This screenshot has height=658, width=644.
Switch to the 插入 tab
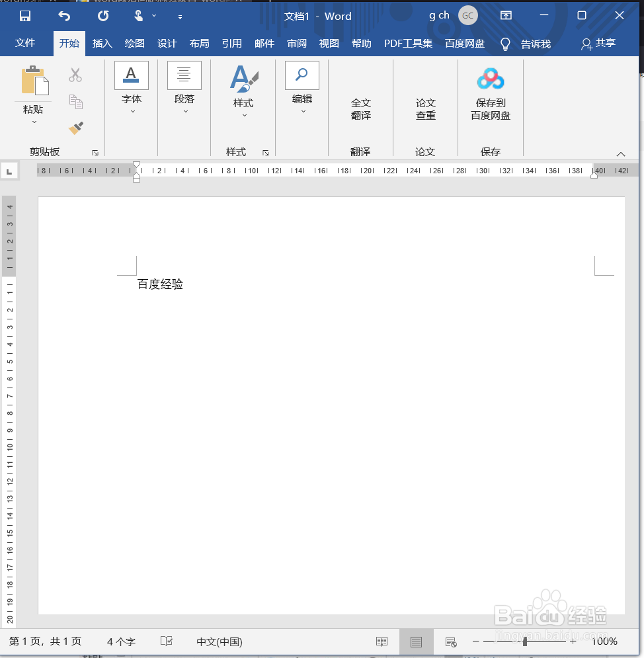pyautogui.click(x=102, y=43)
